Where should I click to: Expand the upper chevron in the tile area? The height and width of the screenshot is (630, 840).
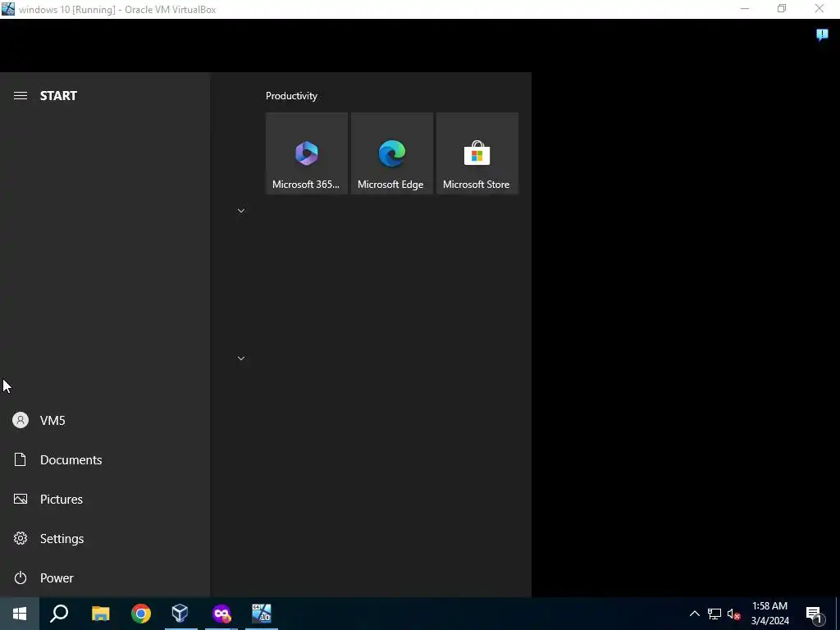click(x=241, y=211)
